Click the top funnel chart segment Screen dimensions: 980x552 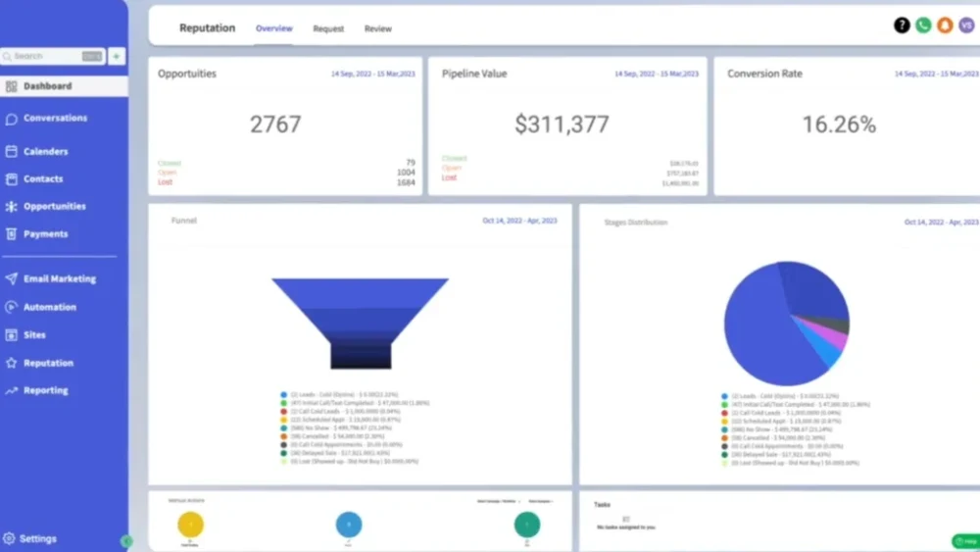coord(360,292)
